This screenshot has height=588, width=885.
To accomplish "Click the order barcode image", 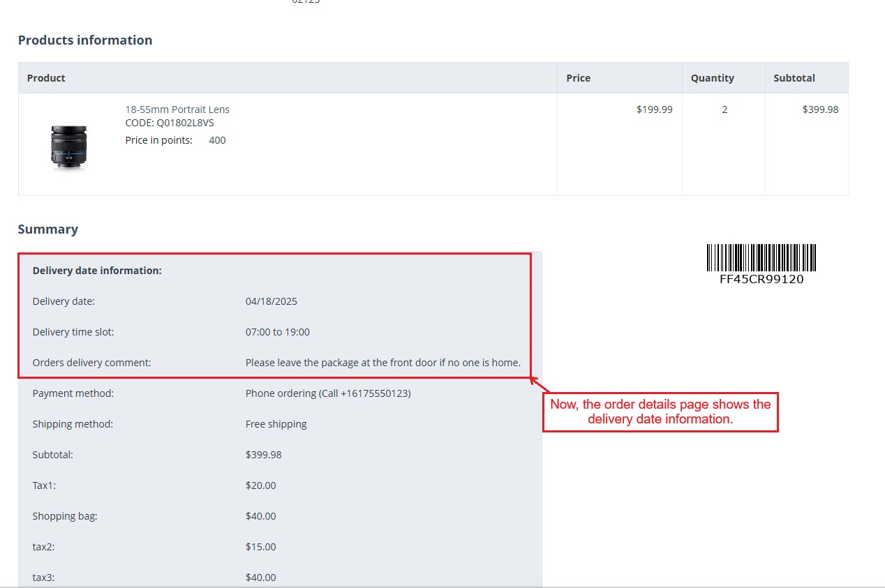I will (x=761, y=257).
